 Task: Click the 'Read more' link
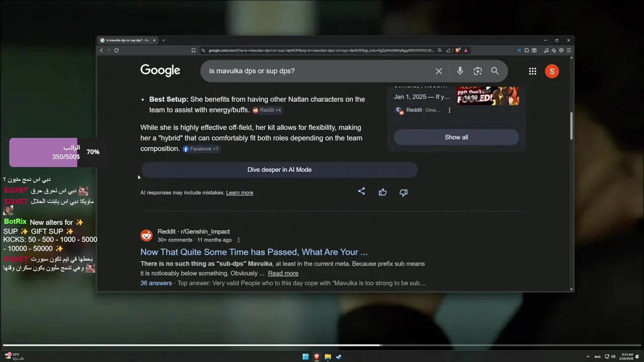click(x=283, y=274)
